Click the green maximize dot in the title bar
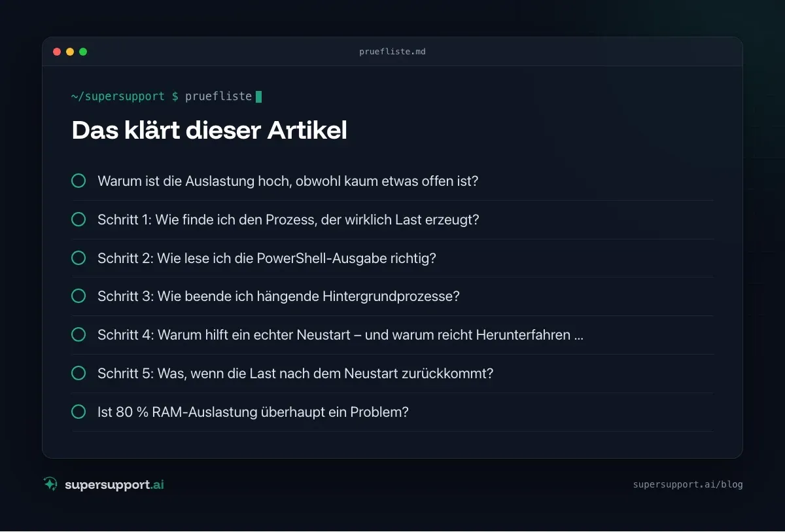The height and width of the screenshot is (532, 785). point(83,52)
